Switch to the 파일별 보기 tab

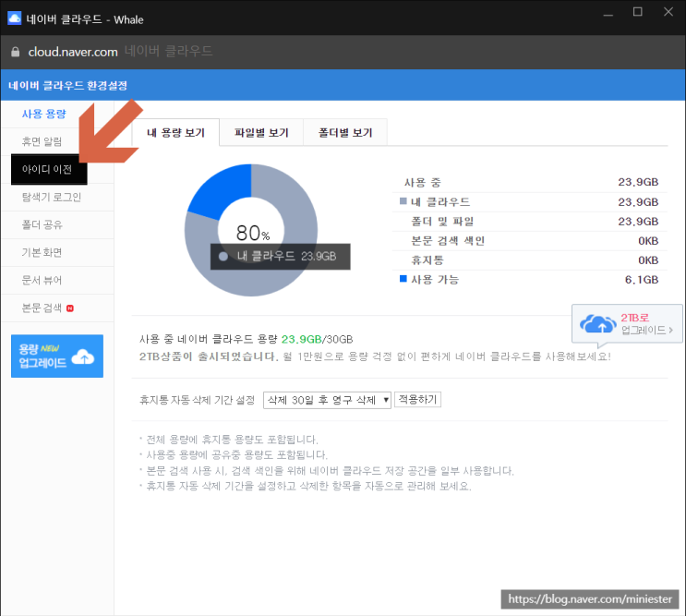click(261, 133)
